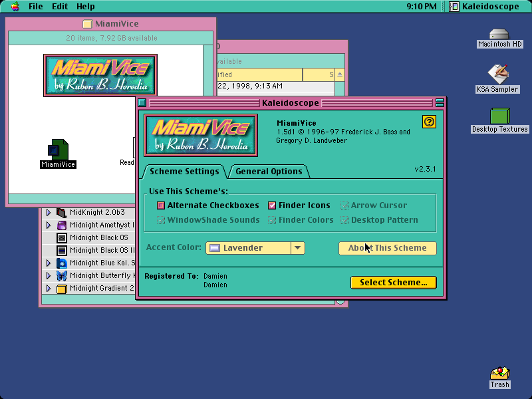The image size is (532, 399).
Task: Select the MidKnight 2.0b3 list icon
Action: pos(61,212)
